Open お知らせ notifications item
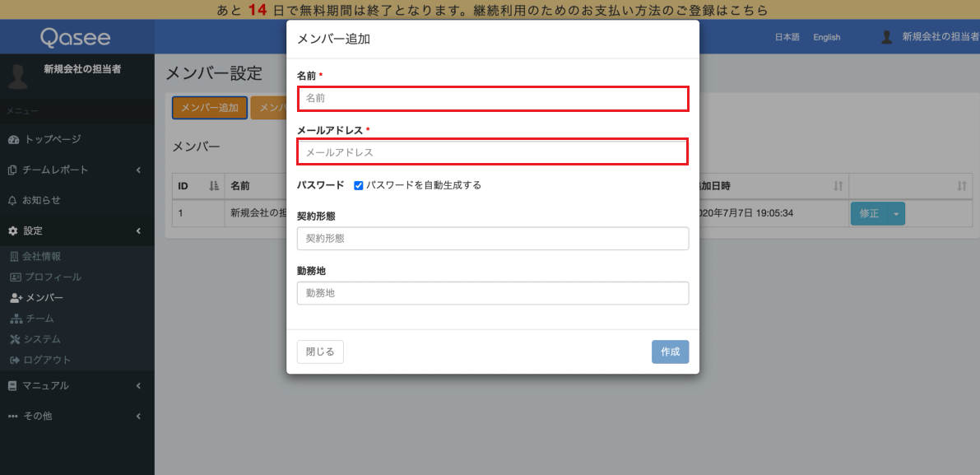The height and width of the screenshot is (475, 980). [42, 201]
